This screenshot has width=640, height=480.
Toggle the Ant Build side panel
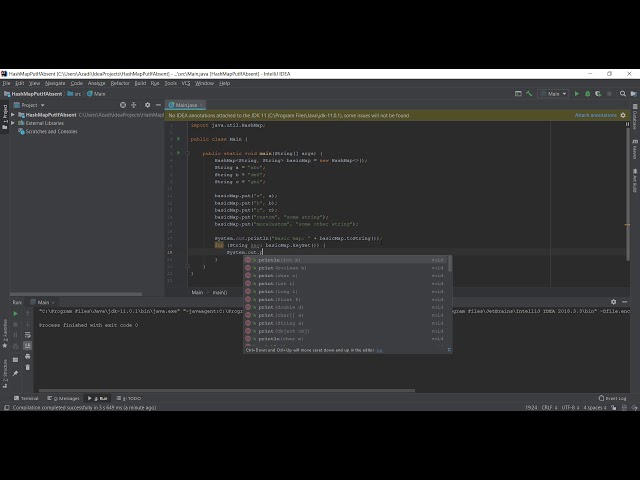click(635, 180)
